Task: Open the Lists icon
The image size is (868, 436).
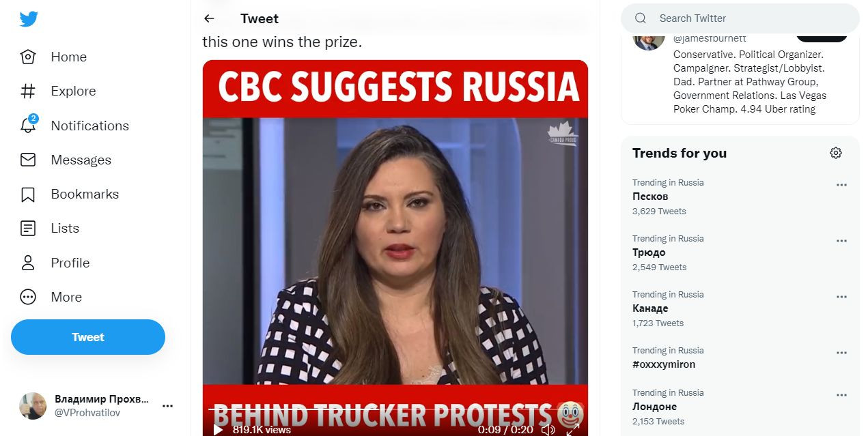Action: [x=28, y=229]
